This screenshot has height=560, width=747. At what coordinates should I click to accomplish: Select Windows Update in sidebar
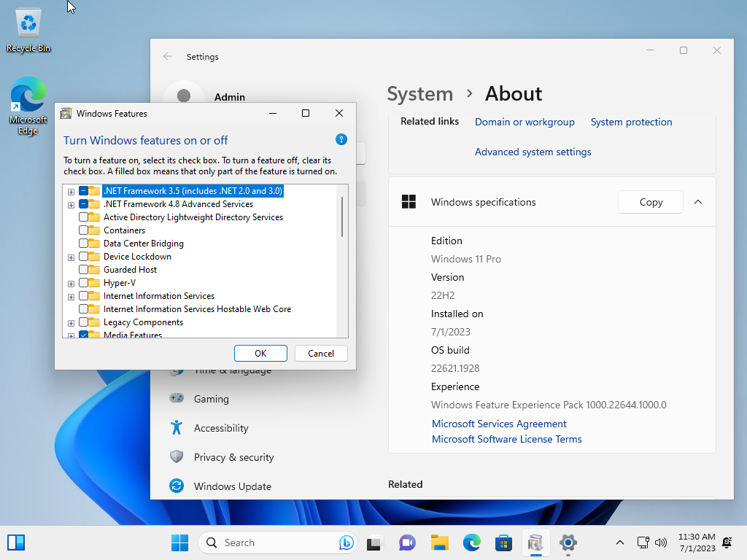232,486
